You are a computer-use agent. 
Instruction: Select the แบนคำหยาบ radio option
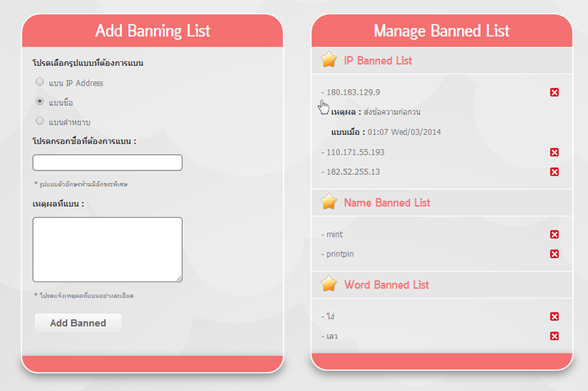pyautogui.click(x=39, y=121)
